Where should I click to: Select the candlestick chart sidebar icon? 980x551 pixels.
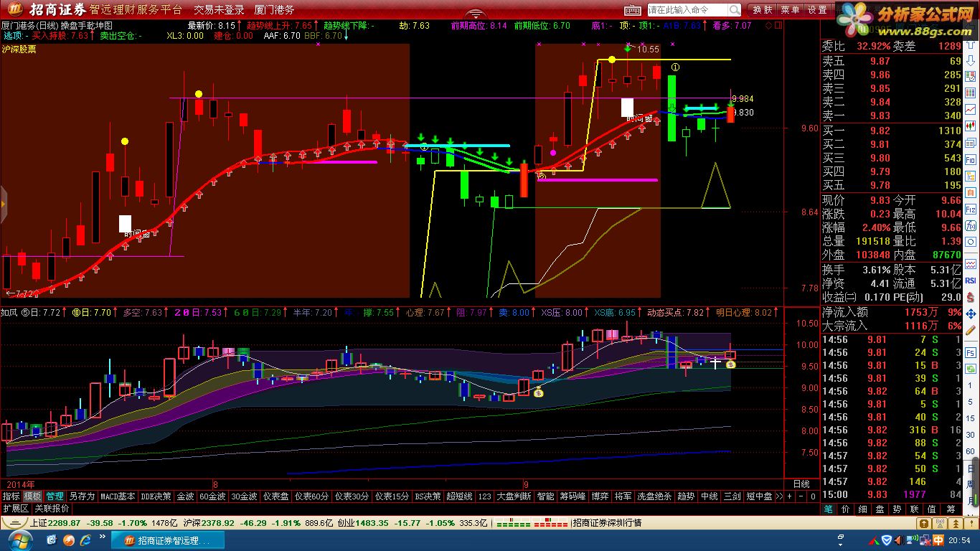click(x=971, y=126)
